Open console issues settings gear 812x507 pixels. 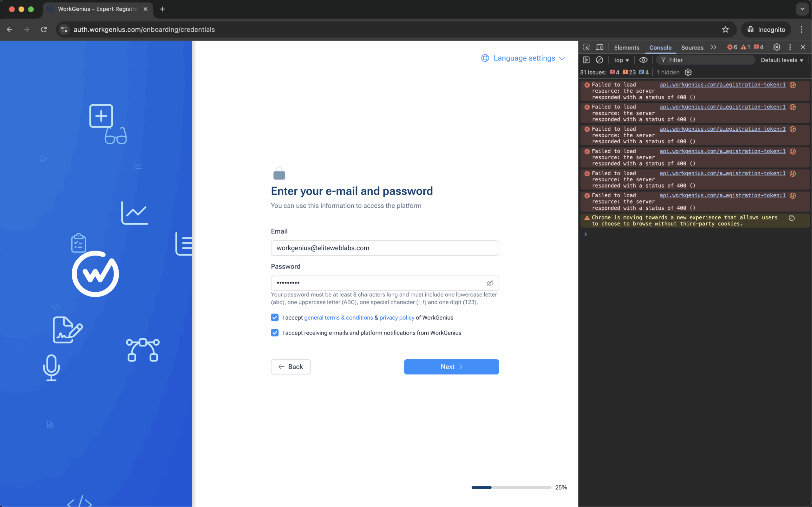[x=688, y=72]
